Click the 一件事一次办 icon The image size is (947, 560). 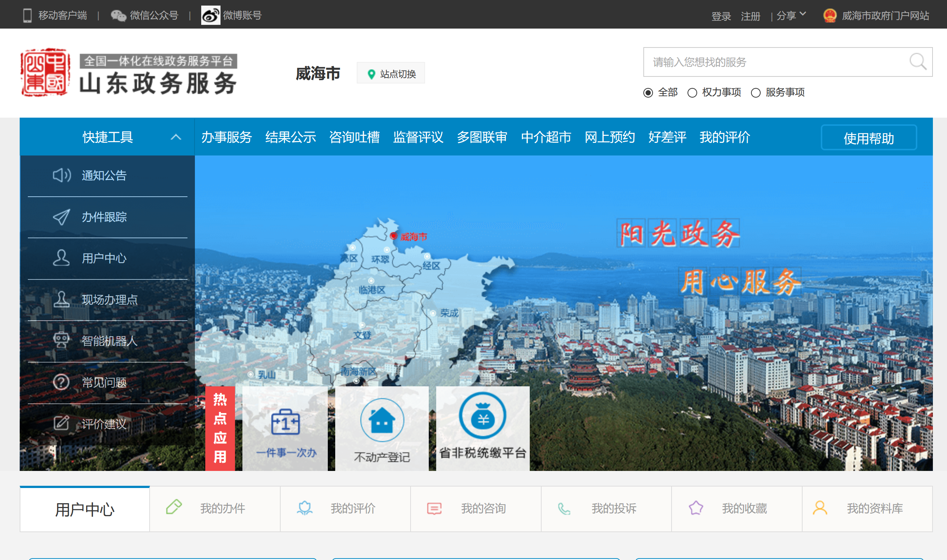tap(285, 422)
